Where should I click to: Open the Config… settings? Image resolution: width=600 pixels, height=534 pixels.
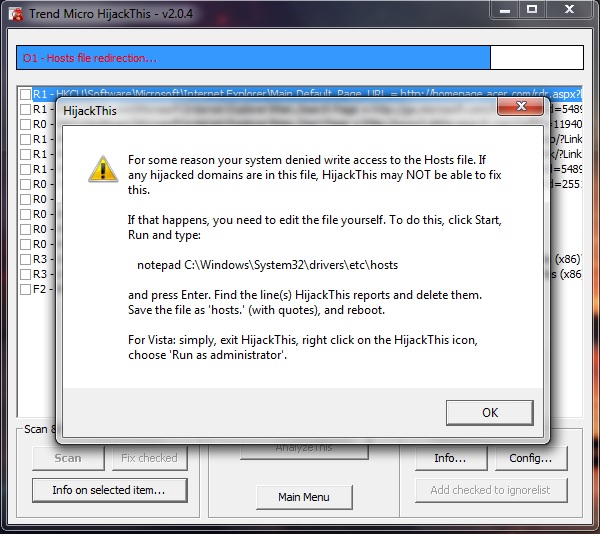pyautogui.click(x=531, y=458)
